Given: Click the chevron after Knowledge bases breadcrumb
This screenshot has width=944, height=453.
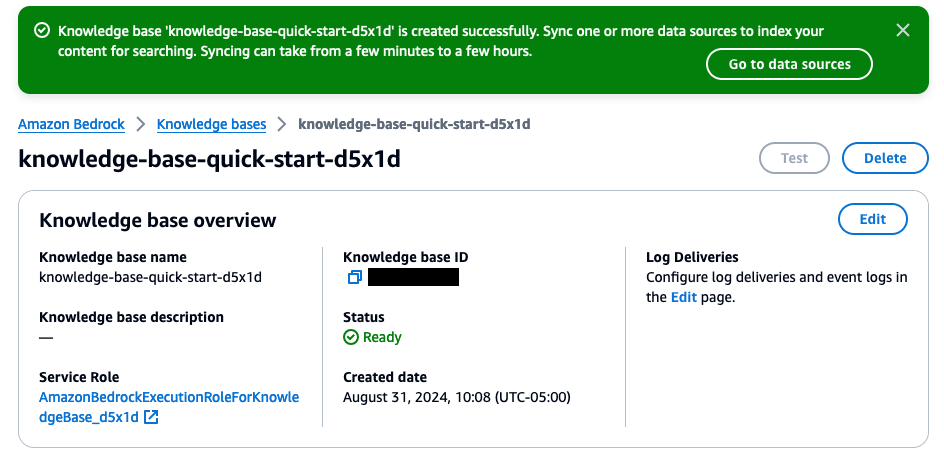Looking at the screenshot, I should click(x=282, y=124).
